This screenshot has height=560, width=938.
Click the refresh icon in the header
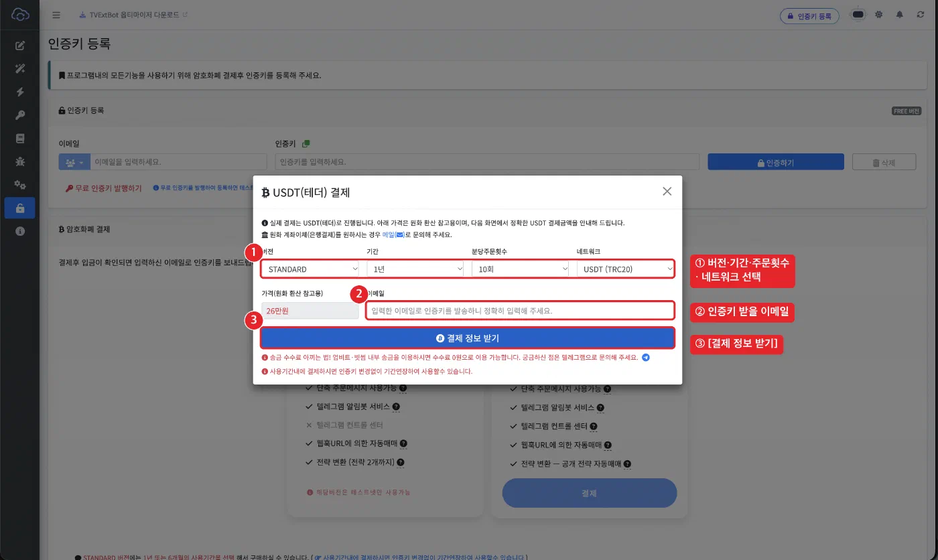tap(921, 15)
